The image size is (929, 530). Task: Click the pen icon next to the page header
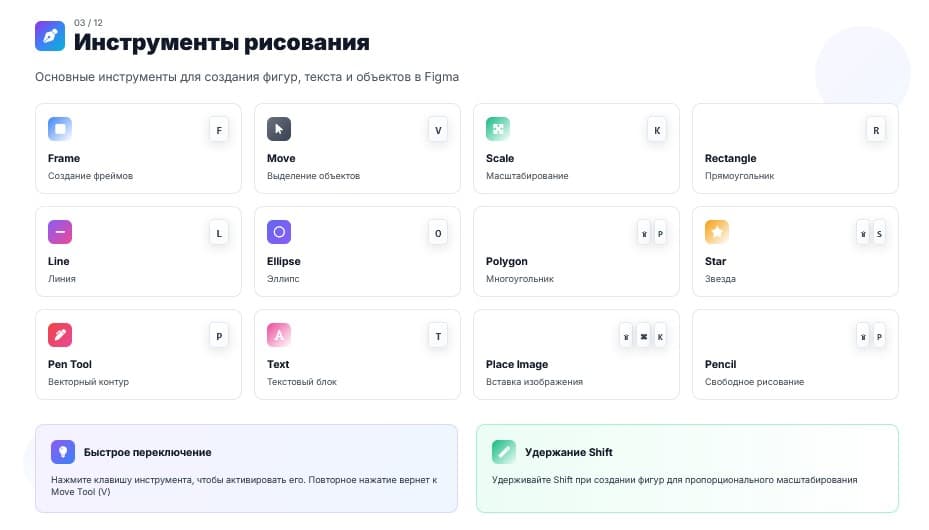point(50,36)
